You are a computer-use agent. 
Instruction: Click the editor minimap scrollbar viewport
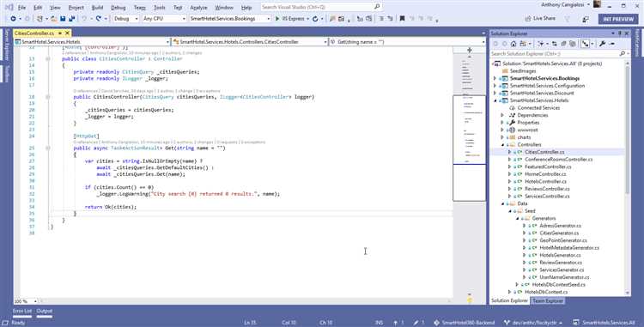pyautogui.click(x=470, y=148)
